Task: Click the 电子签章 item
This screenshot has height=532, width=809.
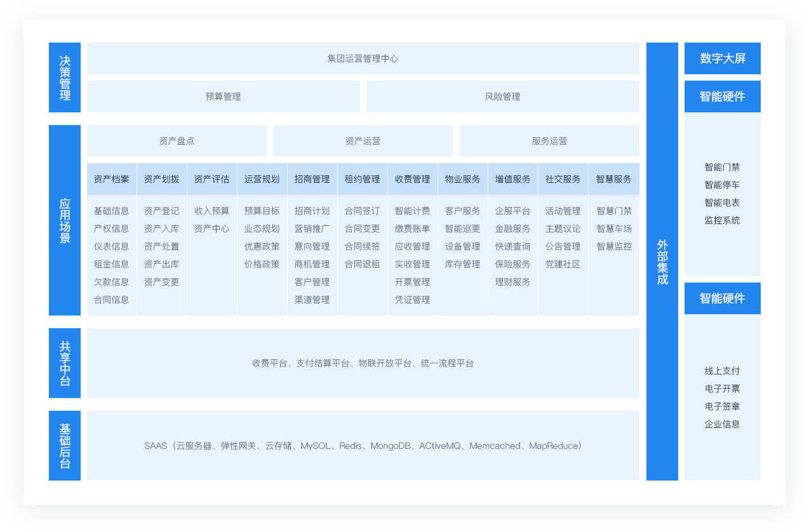Action: [722, 406]
